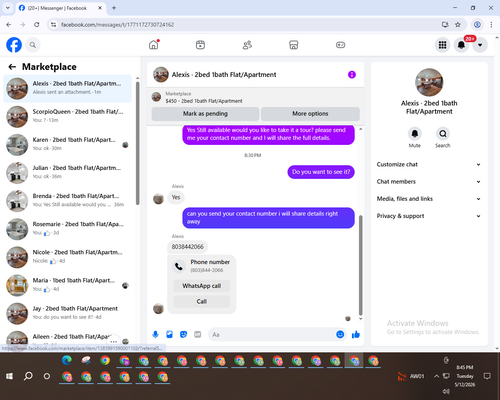The image size is (500, 400).
Task: Open Brenda conversation
Action: tap(67, 201)
